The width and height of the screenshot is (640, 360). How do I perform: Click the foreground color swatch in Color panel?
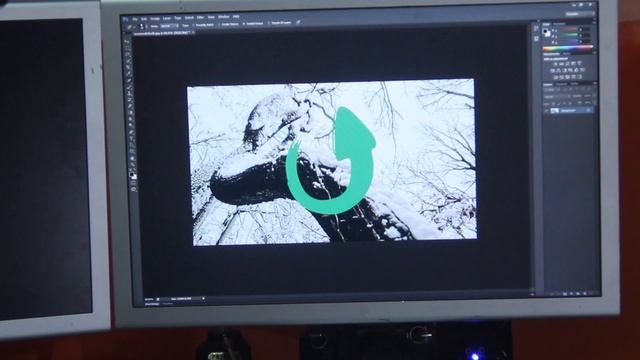click(x=545, y=31)
